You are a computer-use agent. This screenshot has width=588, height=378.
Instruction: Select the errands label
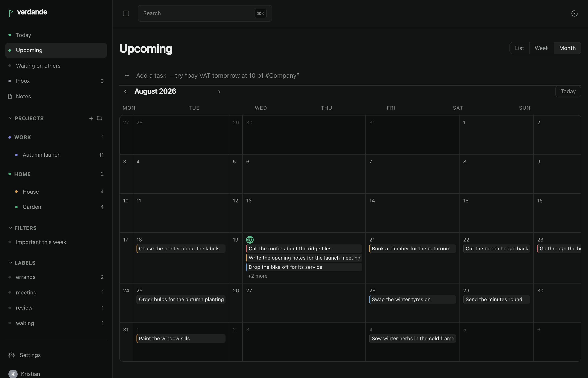click(56, 277)
